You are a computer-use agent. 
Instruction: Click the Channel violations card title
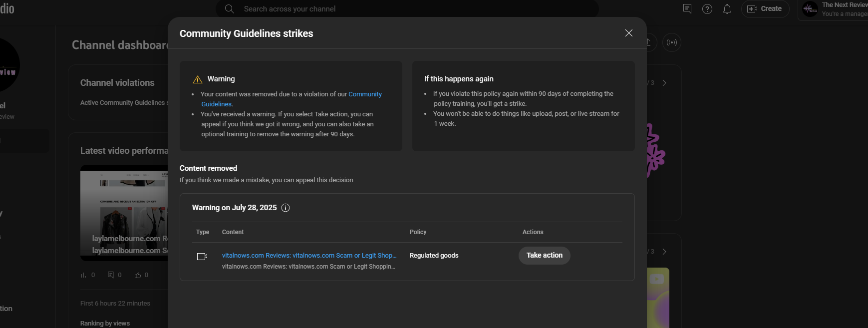117,83
